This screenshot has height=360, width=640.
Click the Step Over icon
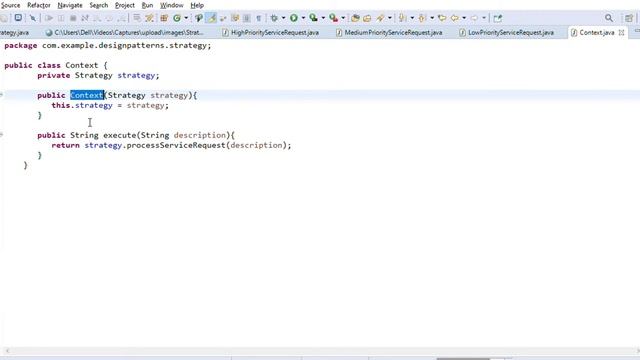(109, 18)
